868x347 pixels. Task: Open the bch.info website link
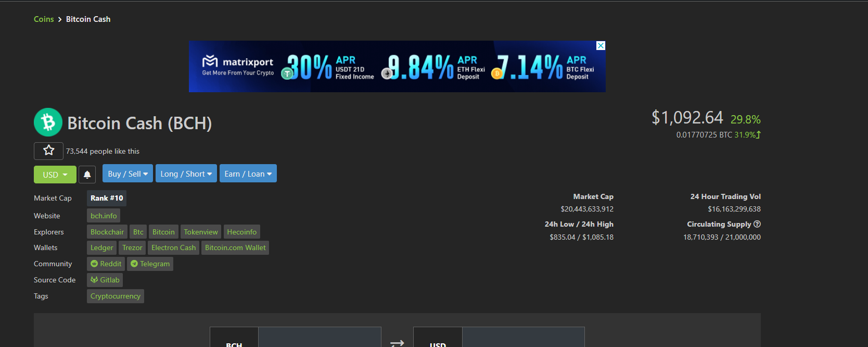pos(104,216)
